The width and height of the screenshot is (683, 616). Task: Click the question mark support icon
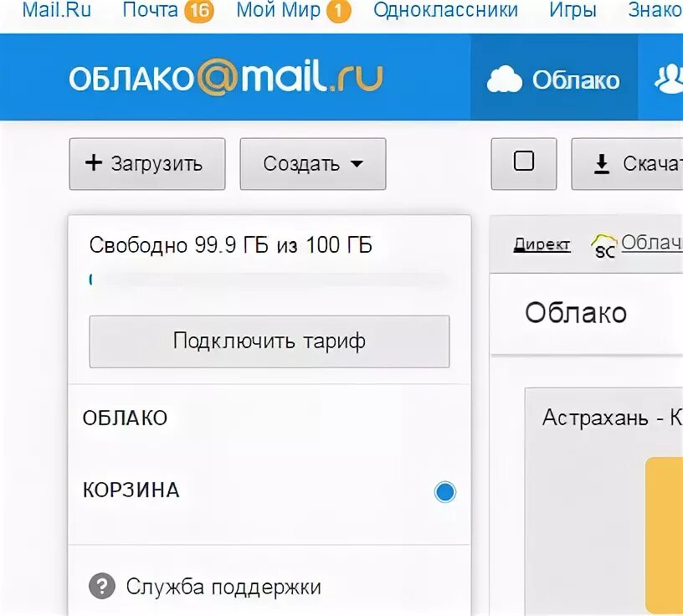pos(102,587)
